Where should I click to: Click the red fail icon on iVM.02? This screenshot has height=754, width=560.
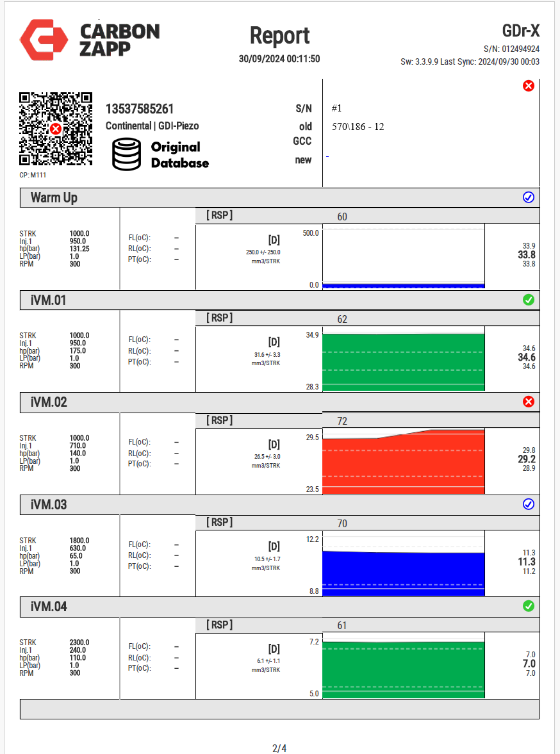tap(529, 402)
